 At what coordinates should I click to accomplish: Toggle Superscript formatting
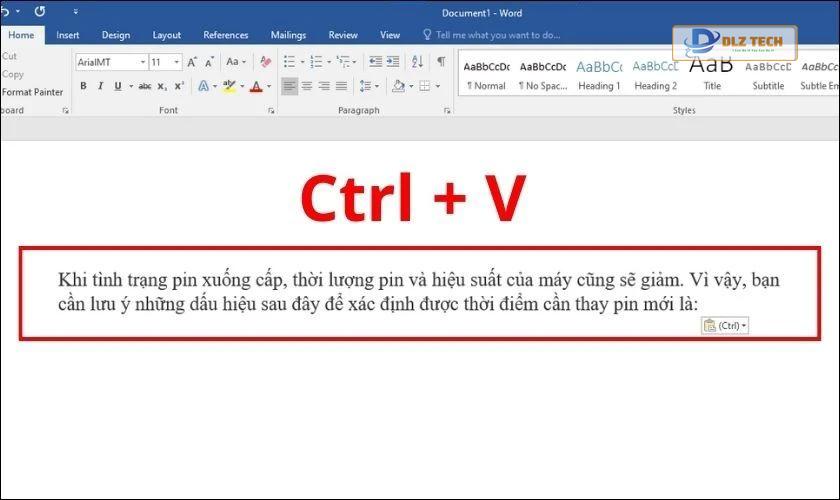179,86
